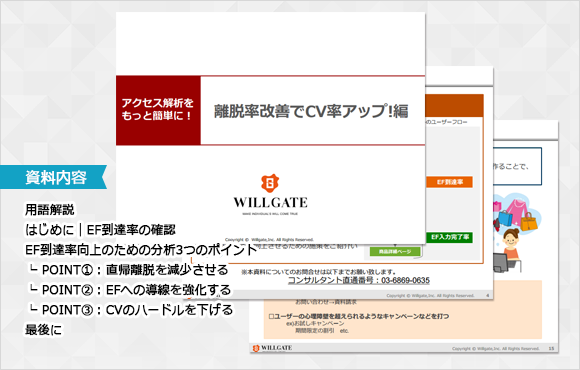Click the 期間限定の割引 etc. line

[x=322, y=330]
